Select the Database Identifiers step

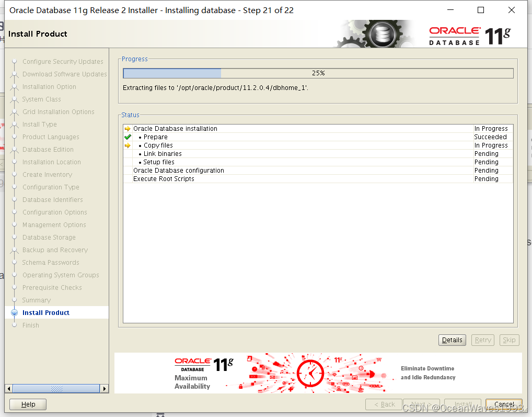pos(53,200)
